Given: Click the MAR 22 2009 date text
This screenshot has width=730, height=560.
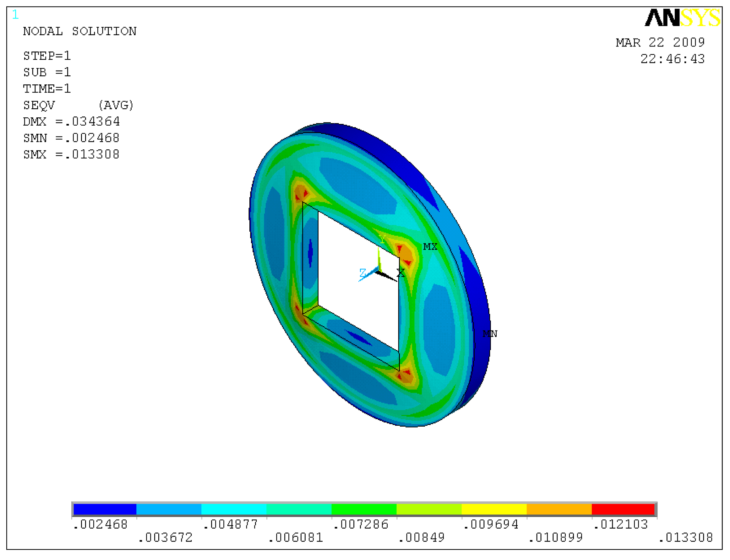Looking at the screenshot, I should tap(660, 43).
